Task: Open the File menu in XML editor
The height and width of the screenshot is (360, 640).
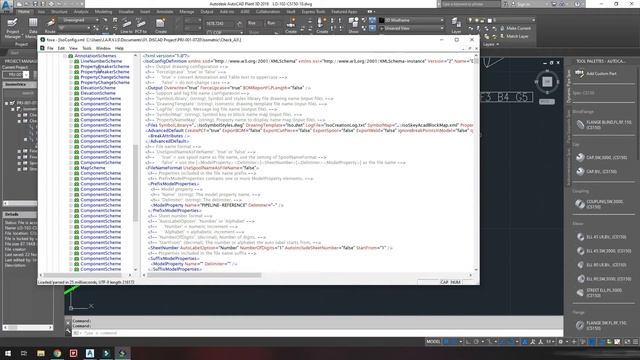Action: coord(50,48)
